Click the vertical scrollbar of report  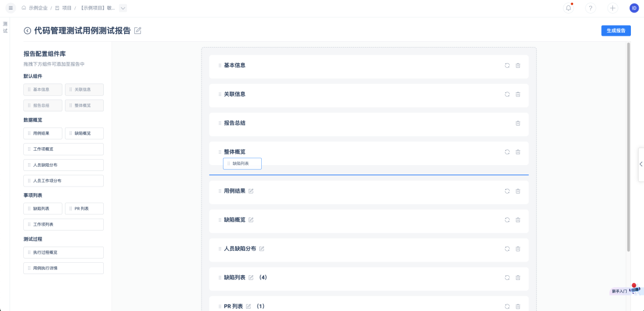tap(628, 149)
